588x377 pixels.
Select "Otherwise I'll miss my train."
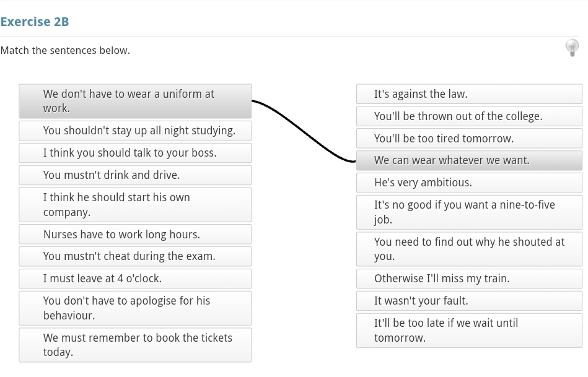[x=469, y=279]
